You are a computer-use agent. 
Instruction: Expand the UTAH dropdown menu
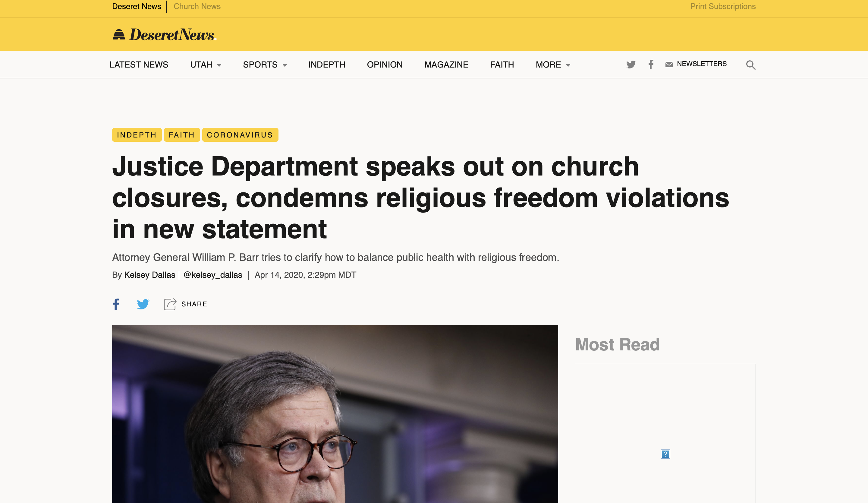(x=206, y=65)
